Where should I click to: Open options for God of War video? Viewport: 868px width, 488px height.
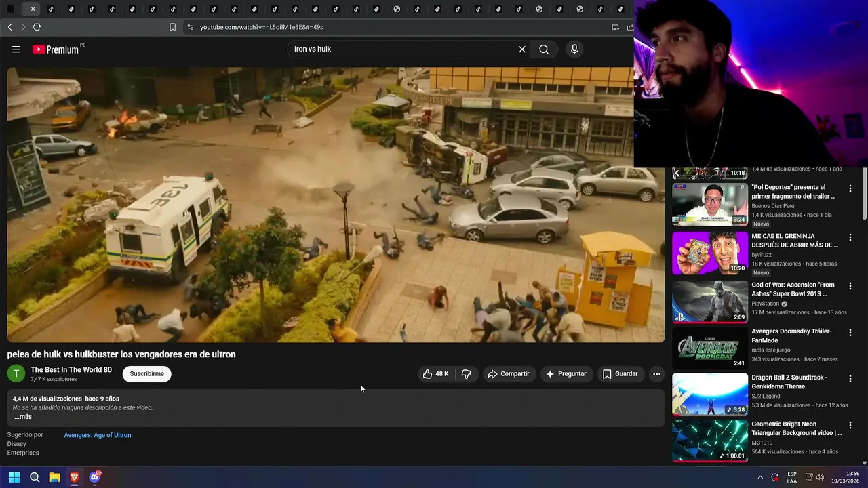click(850, 286)
